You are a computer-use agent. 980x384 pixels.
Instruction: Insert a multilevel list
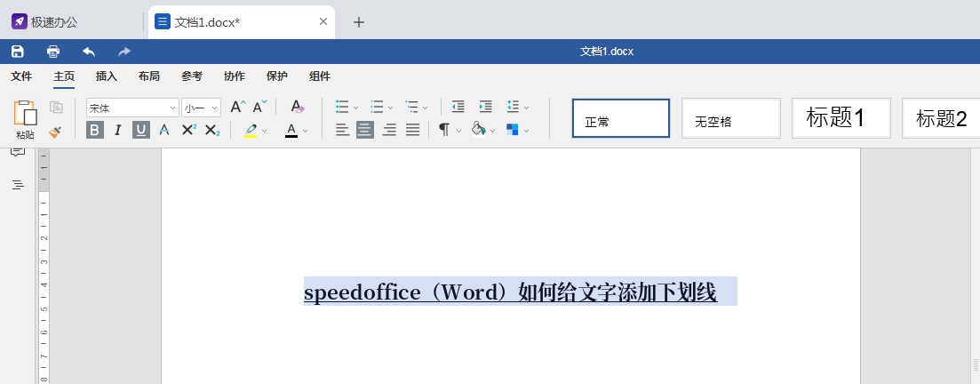point(412,107)
